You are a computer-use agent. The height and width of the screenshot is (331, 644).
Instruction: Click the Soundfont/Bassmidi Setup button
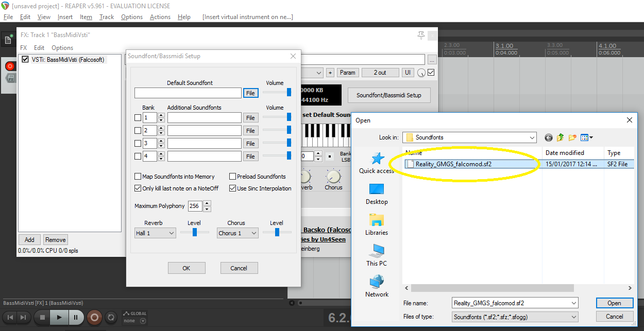click(389, 95)
